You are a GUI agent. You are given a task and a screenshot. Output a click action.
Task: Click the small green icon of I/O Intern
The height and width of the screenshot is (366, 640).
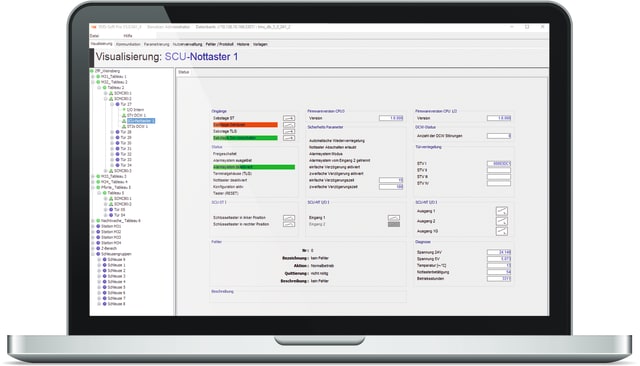click(x=124, y=110)
